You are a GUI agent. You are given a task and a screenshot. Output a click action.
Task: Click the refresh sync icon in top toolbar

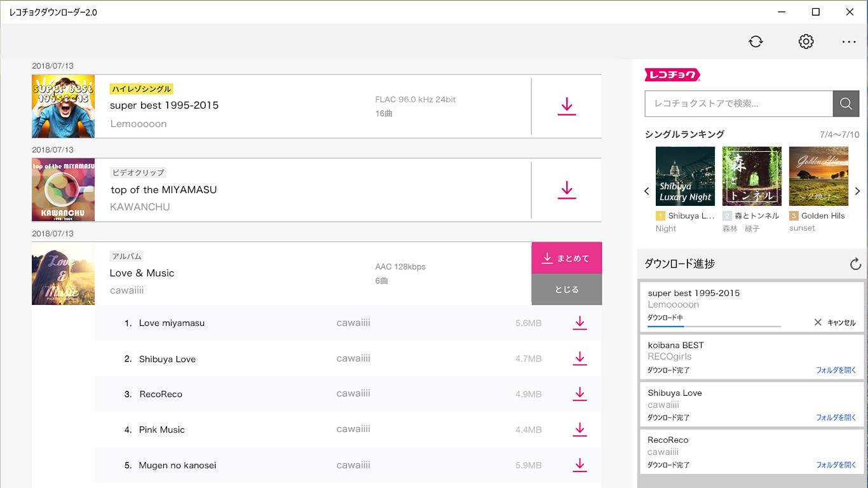pyautogui.click(x=756, y=41)
